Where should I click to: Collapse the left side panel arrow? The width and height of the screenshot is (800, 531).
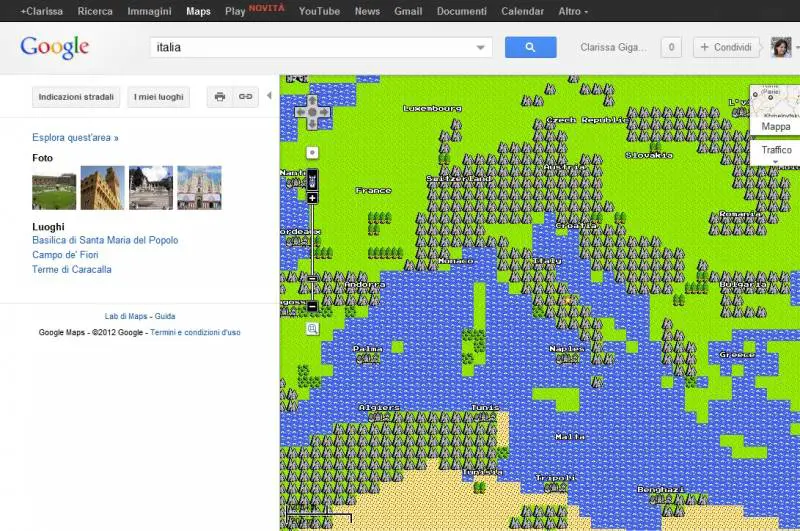pyautogui.click(x=269, y=96)
